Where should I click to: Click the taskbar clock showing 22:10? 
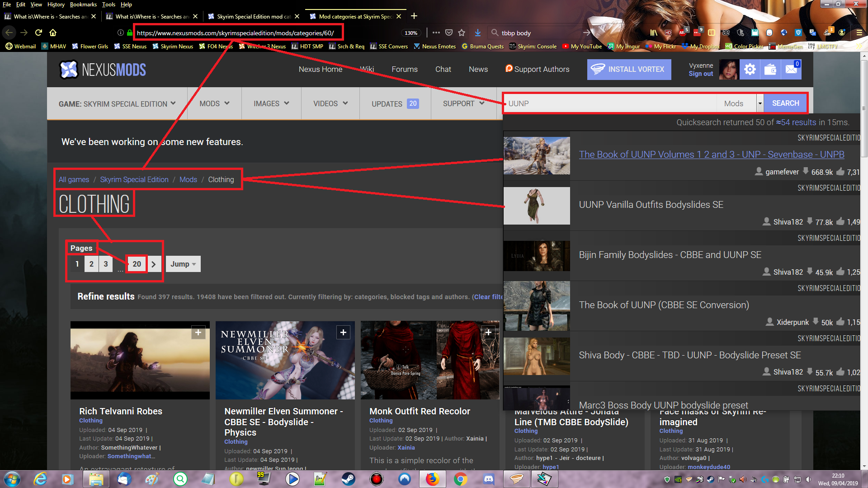838,479
